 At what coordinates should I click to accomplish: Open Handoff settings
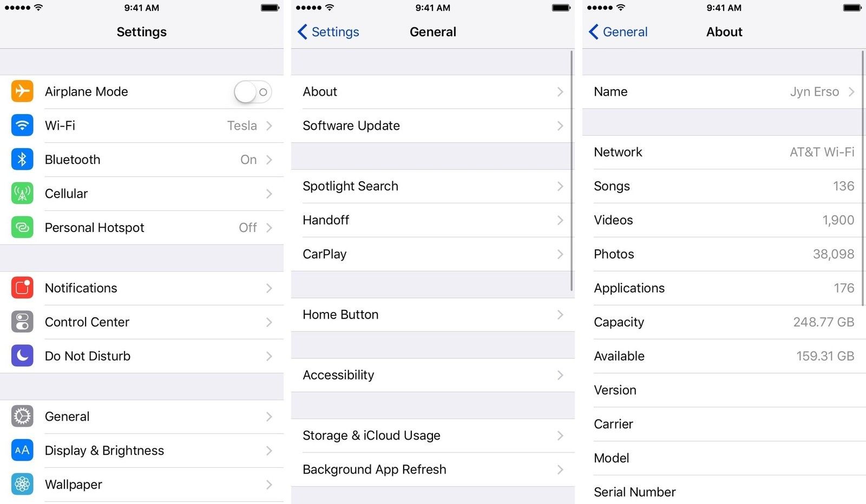tap(433, 220)
